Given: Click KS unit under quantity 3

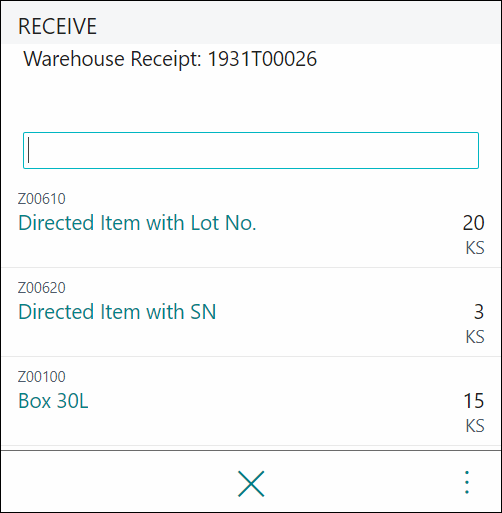Looking at the screenshot, I should coord(475,337).
